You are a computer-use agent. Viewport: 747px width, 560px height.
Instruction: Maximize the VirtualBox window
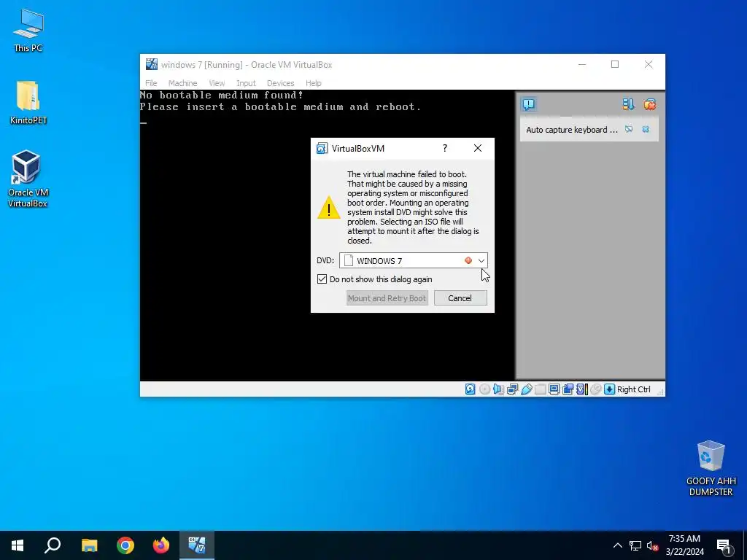click(615, 64)
